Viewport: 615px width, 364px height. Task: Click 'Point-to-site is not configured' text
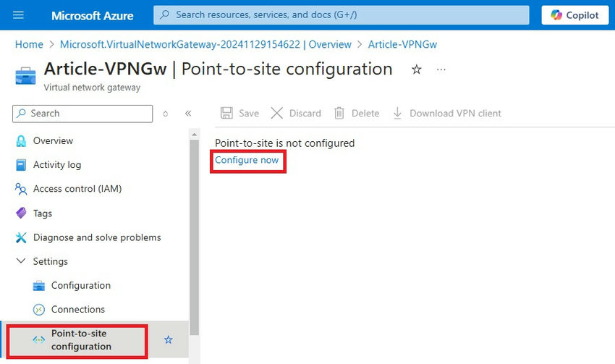click(285, 143)
